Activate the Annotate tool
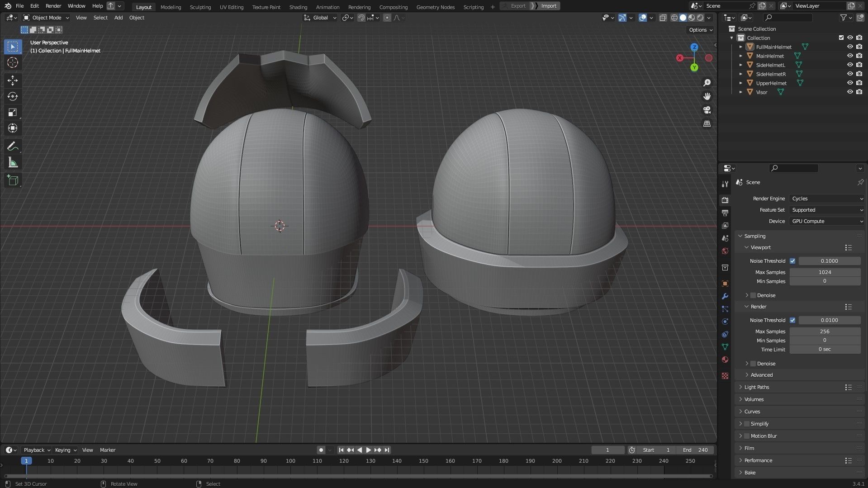The height and width of the screenshot is (488, 868). [13, 146]
